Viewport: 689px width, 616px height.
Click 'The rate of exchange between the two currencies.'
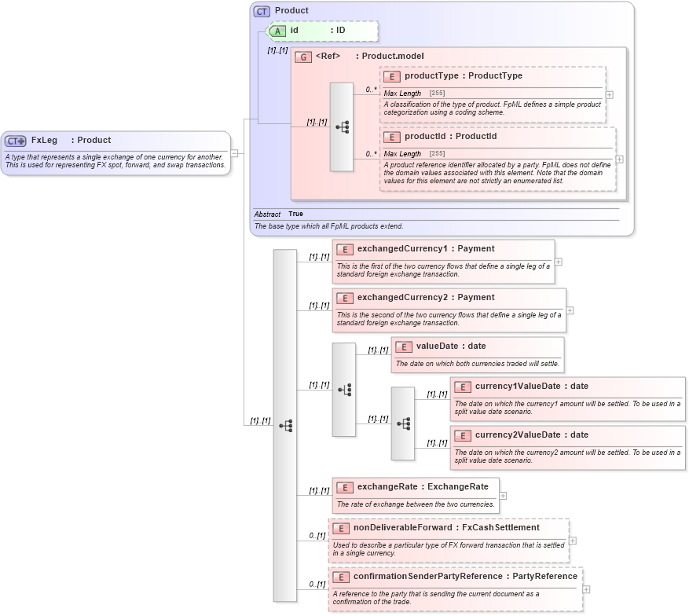(416, 504)
